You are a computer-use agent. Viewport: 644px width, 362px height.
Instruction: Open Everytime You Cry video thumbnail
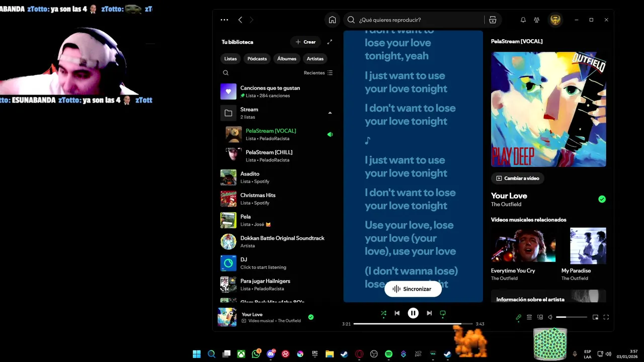tap(523, 246)
